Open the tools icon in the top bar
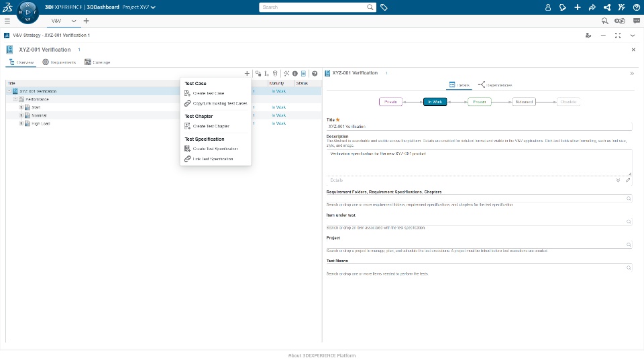This screenshot has width=644, height=362. coord(622,7)
